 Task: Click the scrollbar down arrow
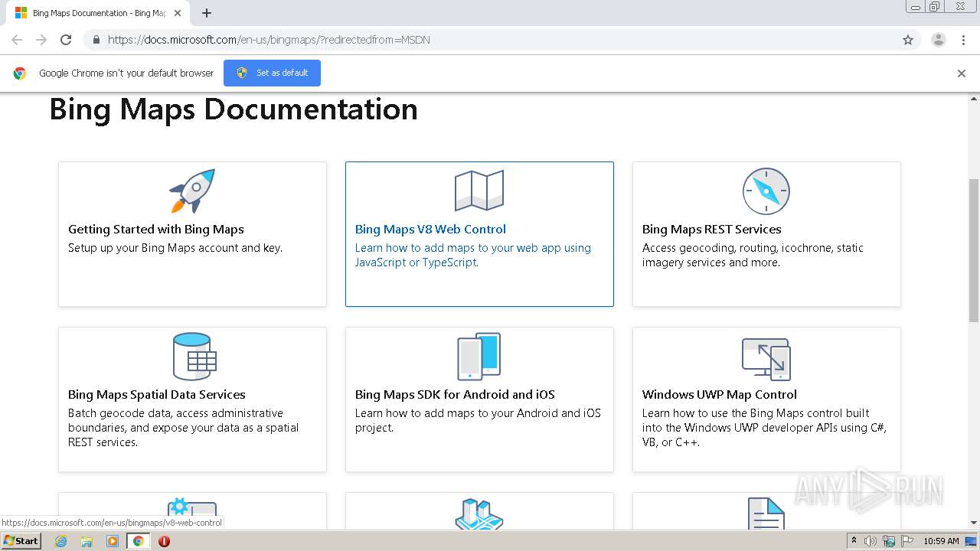coord(974,523)
